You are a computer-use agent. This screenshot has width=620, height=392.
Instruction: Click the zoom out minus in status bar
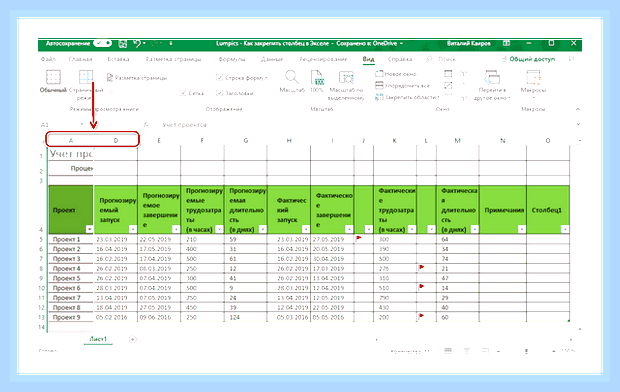pos(499,351)
